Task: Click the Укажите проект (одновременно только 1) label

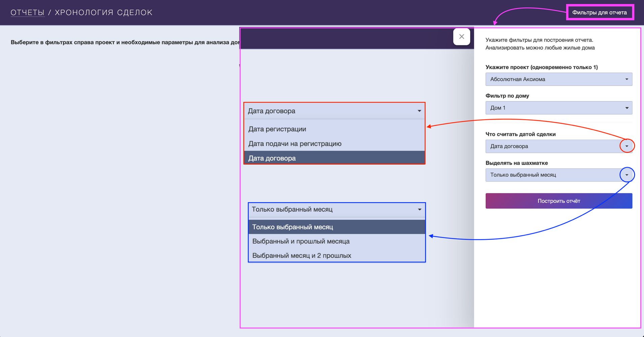Action: coord(542,67)
